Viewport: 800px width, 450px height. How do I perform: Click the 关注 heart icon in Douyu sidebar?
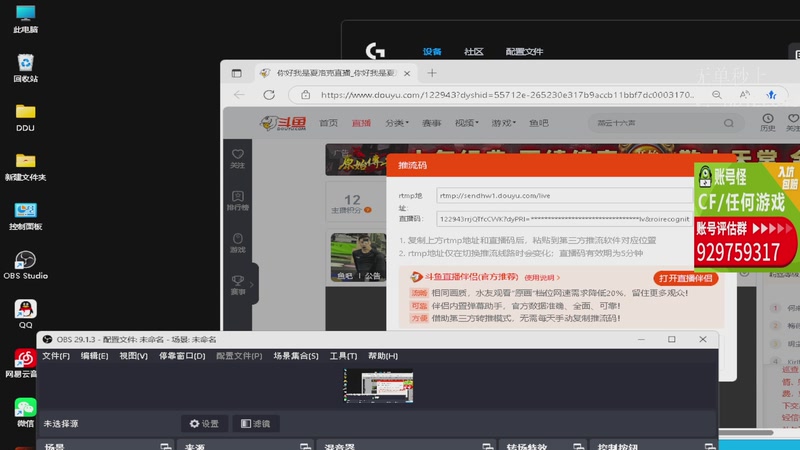coord(238,158)
